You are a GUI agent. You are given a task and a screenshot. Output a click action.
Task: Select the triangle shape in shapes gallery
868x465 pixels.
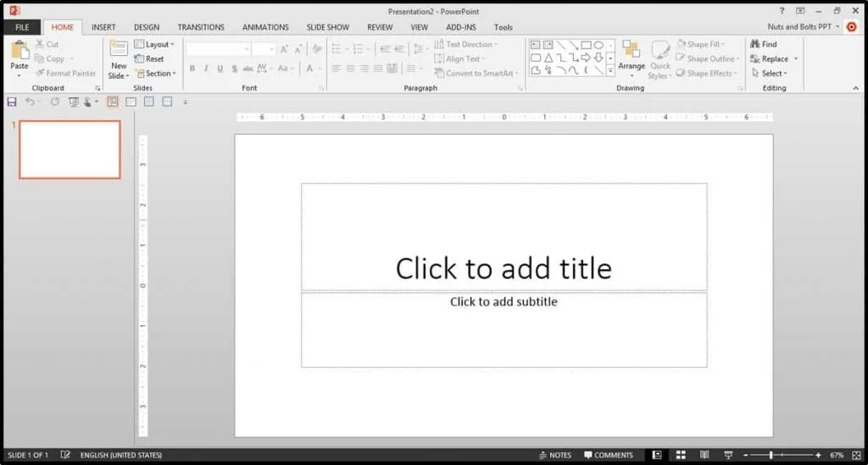tap(548, 58)
